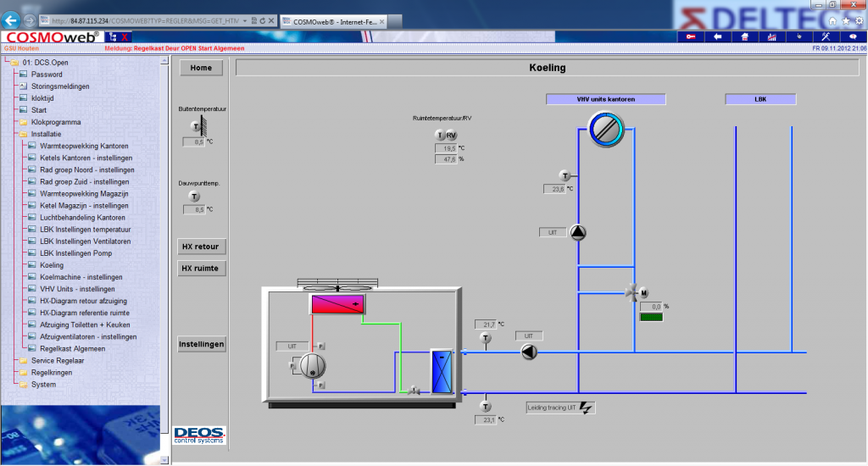Click the tools/settings wrench icon in toolbar
This screenshot has height=466, width=868.
[x=826, y=36]
